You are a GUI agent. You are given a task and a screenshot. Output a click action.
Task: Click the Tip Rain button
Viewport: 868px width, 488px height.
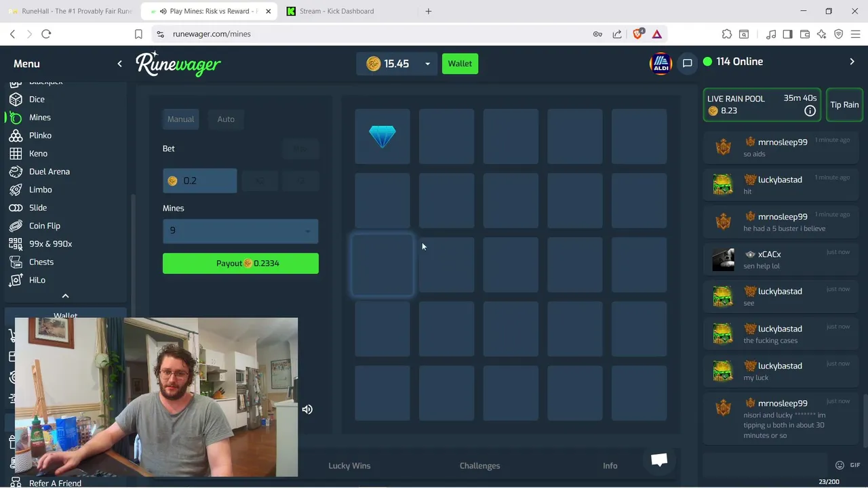pos(844,105)
